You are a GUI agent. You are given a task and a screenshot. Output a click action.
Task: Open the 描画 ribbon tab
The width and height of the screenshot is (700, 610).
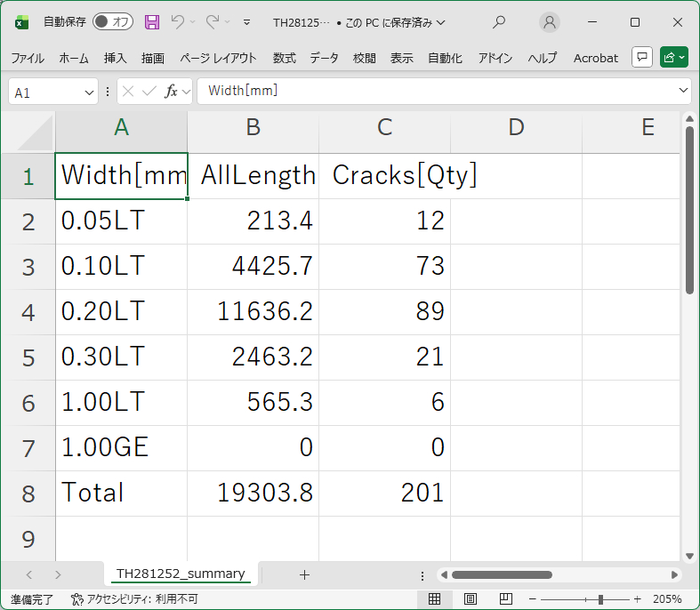coord(153,58)
